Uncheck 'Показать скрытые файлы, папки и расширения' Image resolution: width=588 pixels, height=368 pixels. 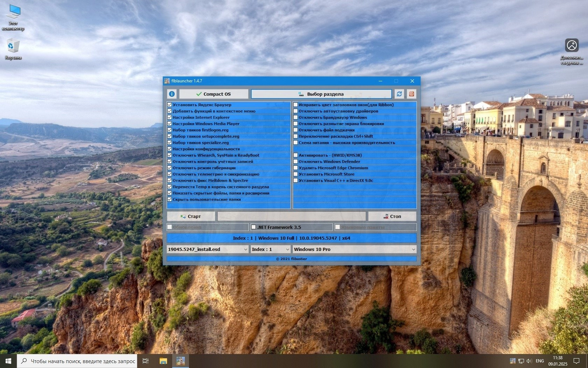[170, 193]
